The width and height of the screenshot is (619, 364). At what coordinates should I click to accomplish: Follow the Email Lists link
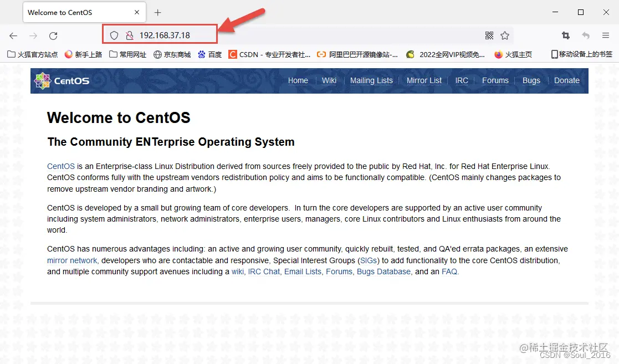click(303, 271)
